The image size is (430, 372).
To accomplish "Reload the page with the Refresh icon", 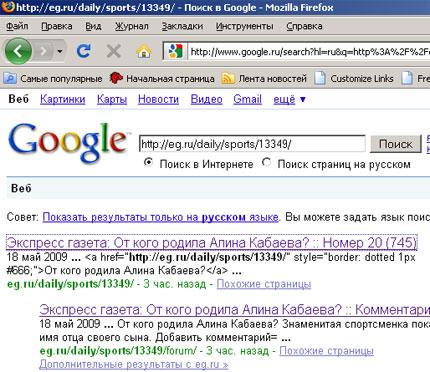I will click(x=83, y=51).
